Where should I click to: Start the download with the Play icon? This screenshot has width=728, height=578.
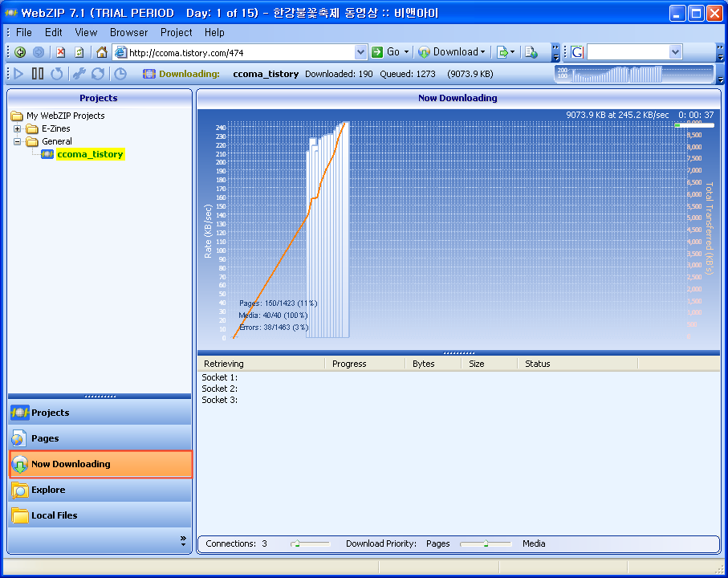[18, 73]
